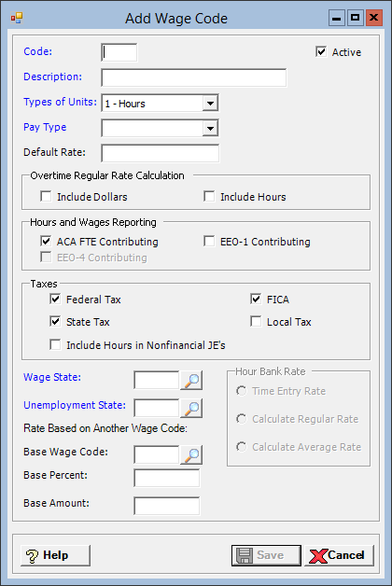Expand the Types of Units dropdown
392x586 pixels.
click(210, 104)
